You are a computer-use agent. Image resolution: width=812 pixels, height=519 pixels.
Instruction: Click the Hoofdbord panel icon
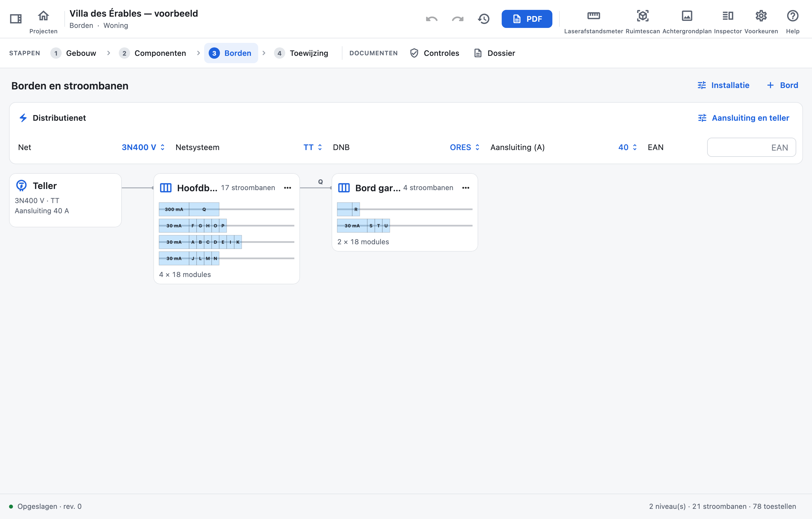pos(166,188)
